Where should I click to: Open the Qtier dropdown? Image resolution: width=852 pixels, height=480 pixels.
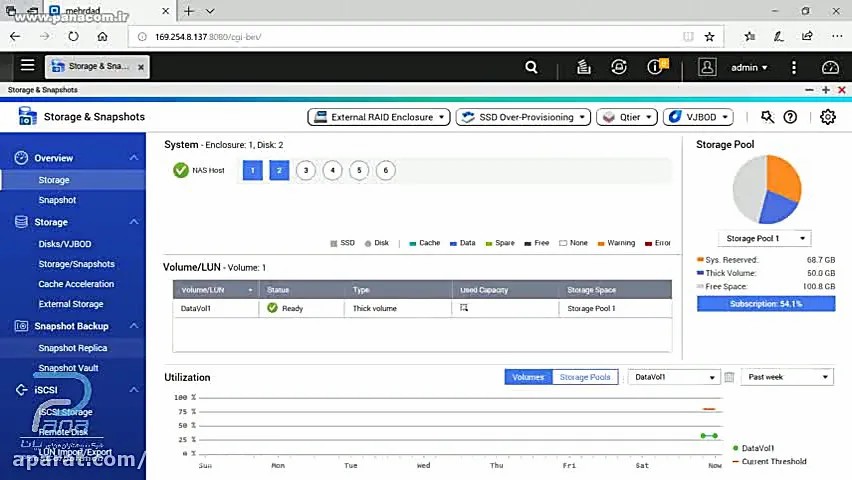point(627,117)
